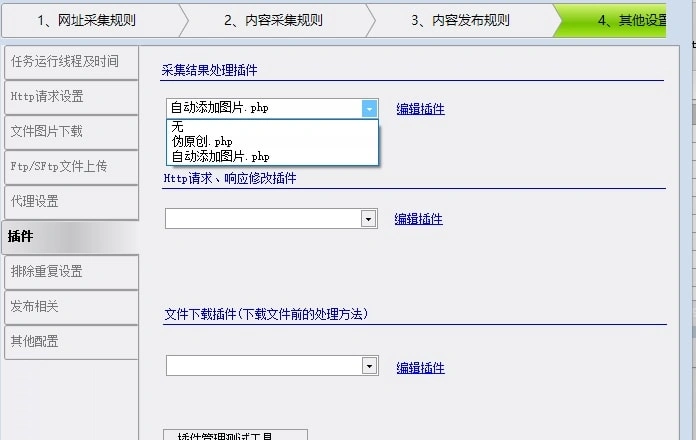The image size is (696, 440).
Task: Click 插件管理测试工具 button
Action: point(235,435)
